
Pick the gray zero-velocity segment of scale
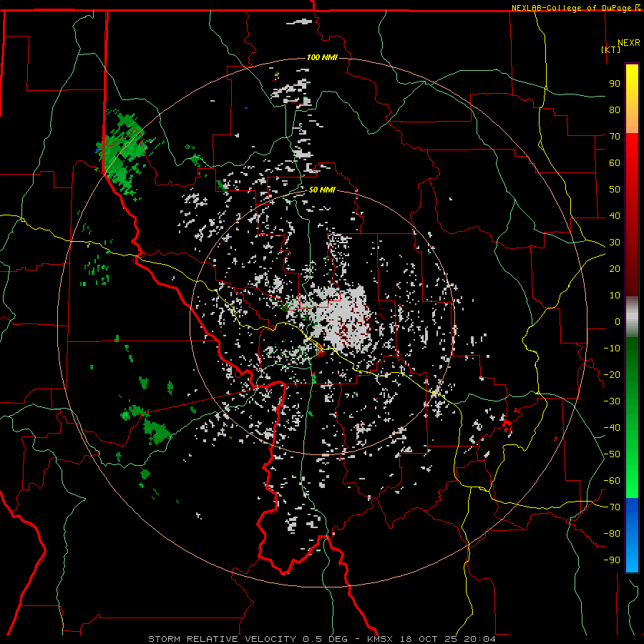point(632,316)
